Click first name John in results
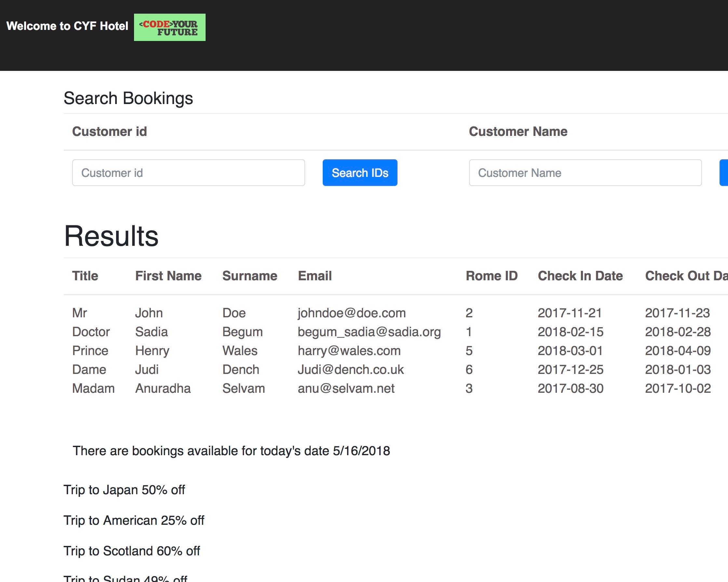Screen dimensions: 728x582 (149, 313)
